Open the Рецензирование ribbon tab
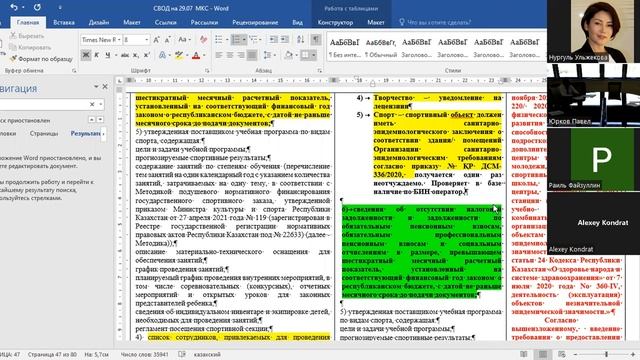The width and height of the screenshot is (640, 360). 255,22
